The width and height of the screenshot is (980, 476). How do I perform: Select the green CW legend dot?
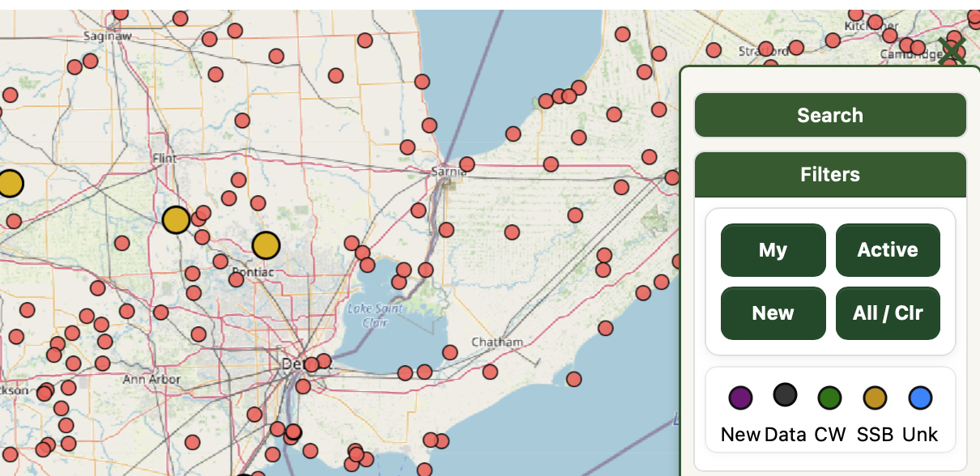tap(829, 397)
